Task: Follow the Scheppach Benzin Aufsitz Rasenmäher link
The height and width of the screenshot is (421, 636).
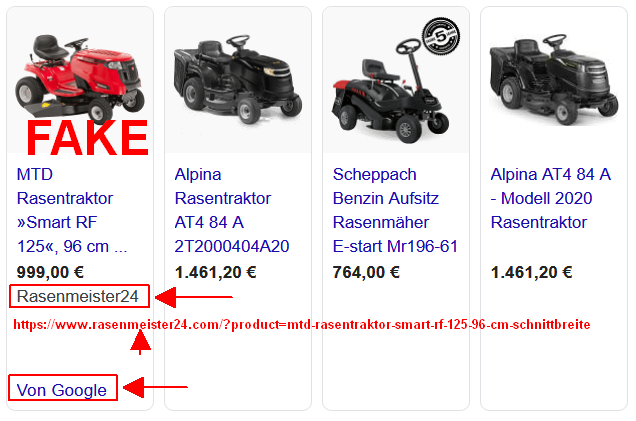Action: pyautogui.click(x=395, y=210)
